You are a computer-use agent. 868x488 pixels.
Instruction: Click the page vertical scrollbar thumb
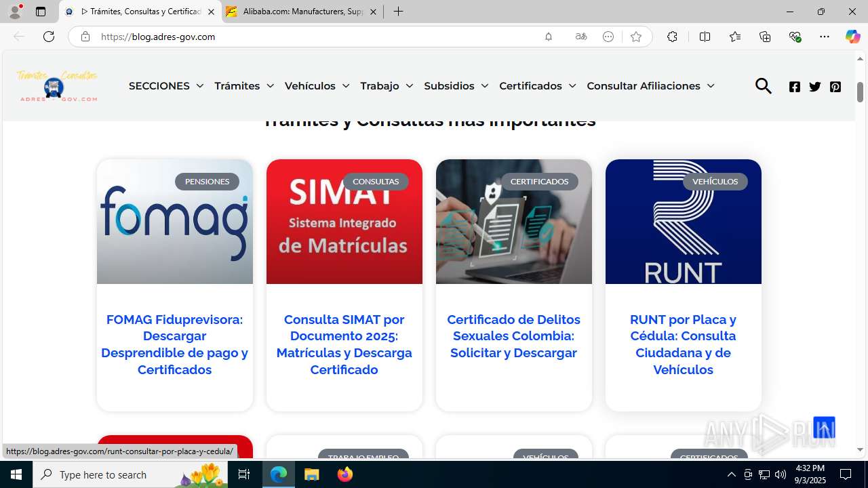pos(860,91)
